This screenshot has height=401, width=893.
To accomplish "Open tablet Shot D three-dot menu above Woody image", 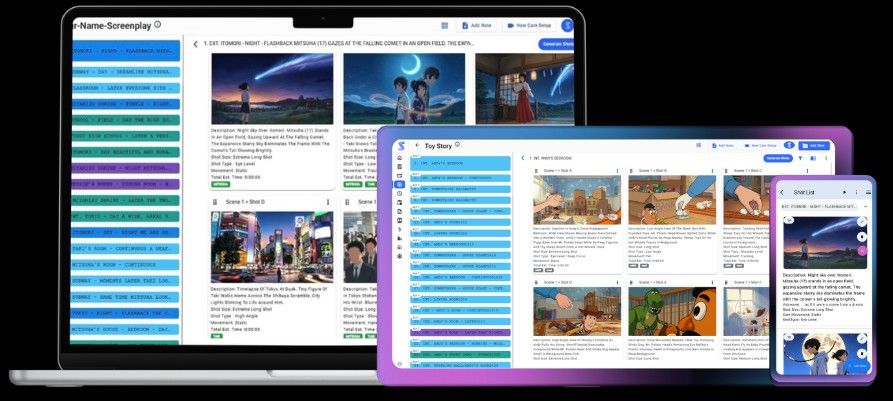I will (x=617, y=282).
